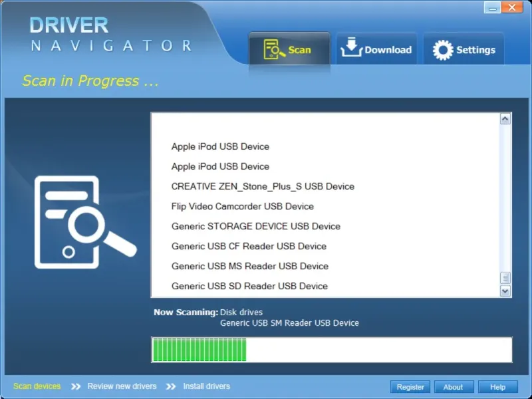The width and height of the screenshot is (532, 399).
Task: Click the large scan document icon
Action: pyautogui.click(x=85, y=222)
